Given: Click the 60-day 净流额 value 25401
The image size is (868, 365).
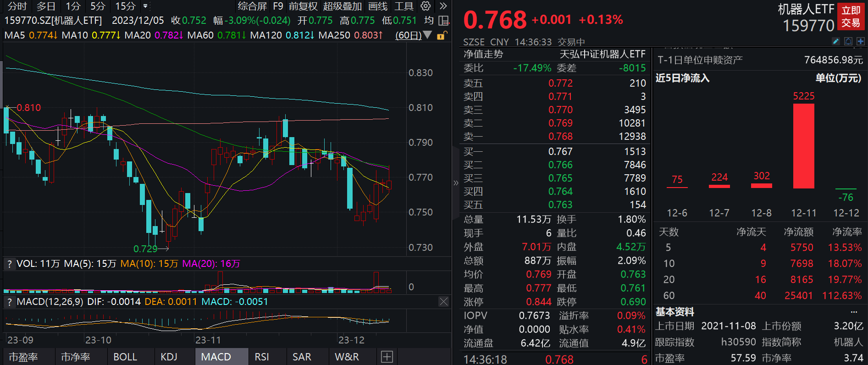Looking at the screenshot, I should pyautogui.click(x=799, y=296).
